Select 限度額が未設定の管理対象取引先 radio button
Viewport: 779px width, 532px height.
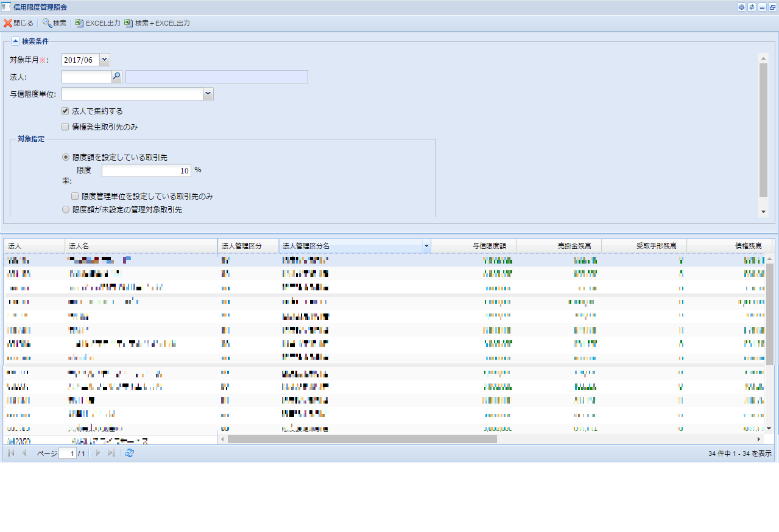click(x=66, y=209)
